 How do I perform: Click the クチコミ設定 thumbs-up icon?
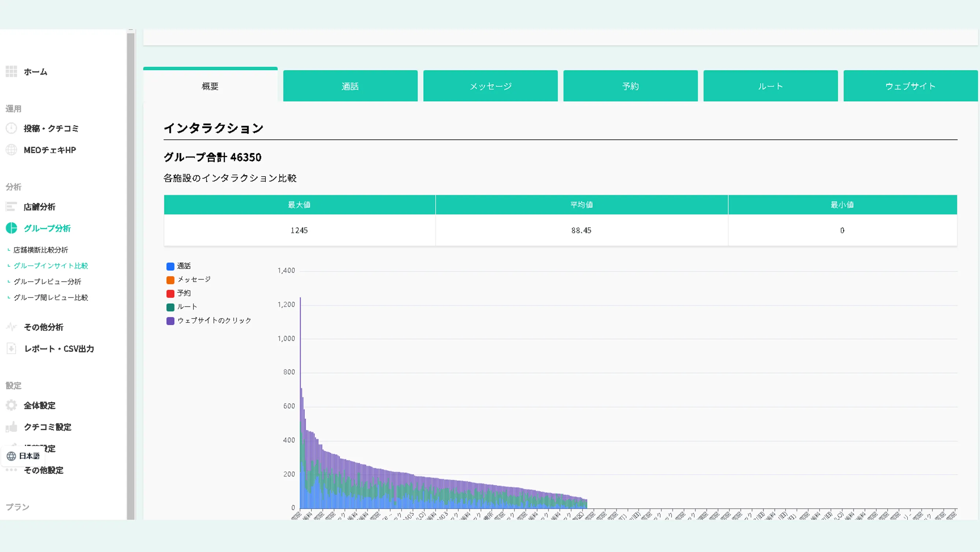(11, 427)
